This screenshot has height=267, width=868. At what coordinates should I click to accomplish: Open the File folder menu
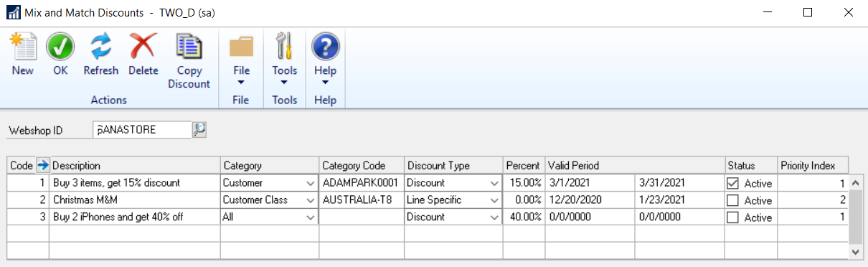click(241, 59)
